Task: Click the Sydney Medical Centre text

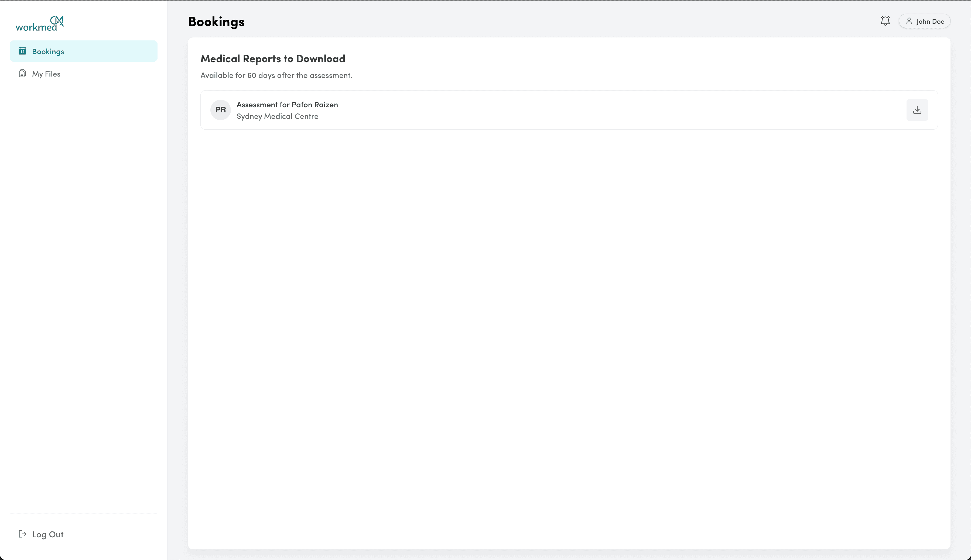Action: tap(277, 116)
